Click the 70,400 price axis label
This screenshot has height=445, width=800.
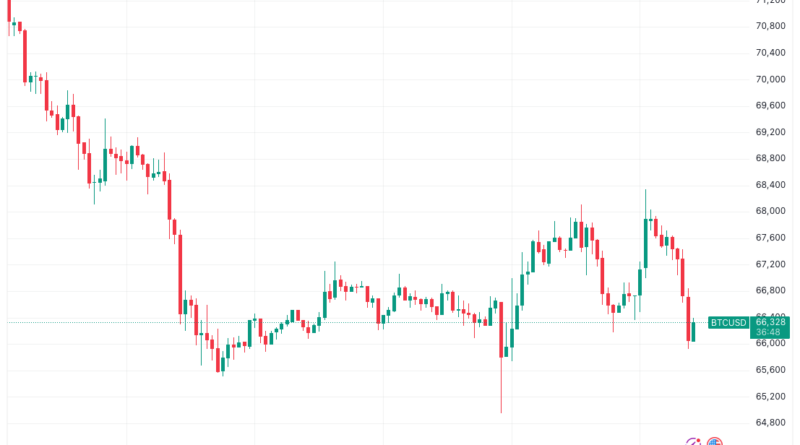tap(770, 53)
